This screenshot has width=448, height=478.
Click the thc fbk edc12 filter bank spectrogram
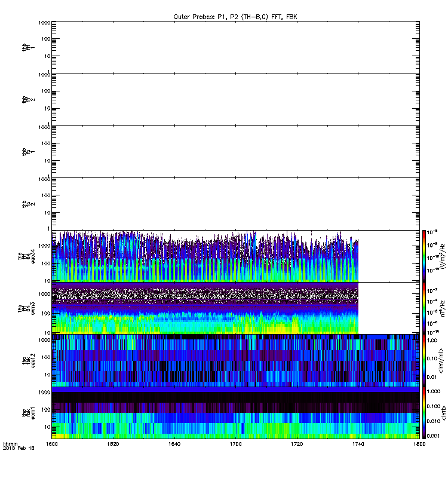(235, 361)
